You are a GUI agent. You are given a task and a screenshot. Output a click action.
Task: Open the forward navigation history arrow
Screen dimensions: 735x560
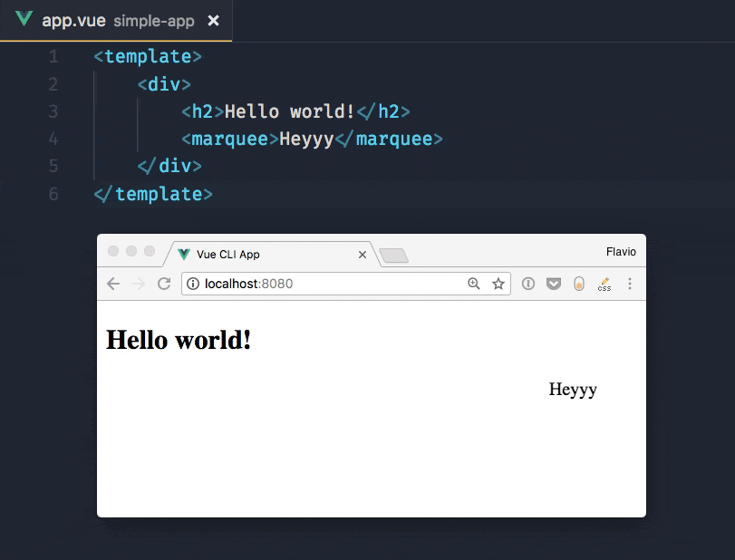point(137,284)
